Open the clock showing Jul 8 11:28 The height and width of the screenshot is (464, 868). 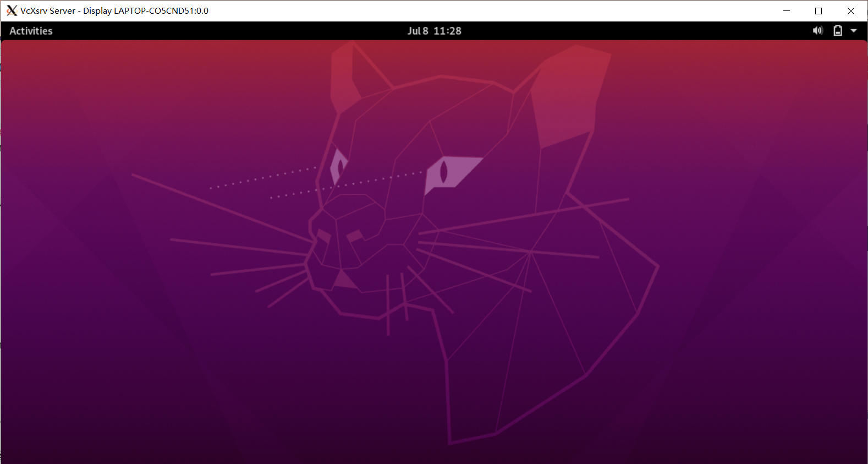coord(434,31)
